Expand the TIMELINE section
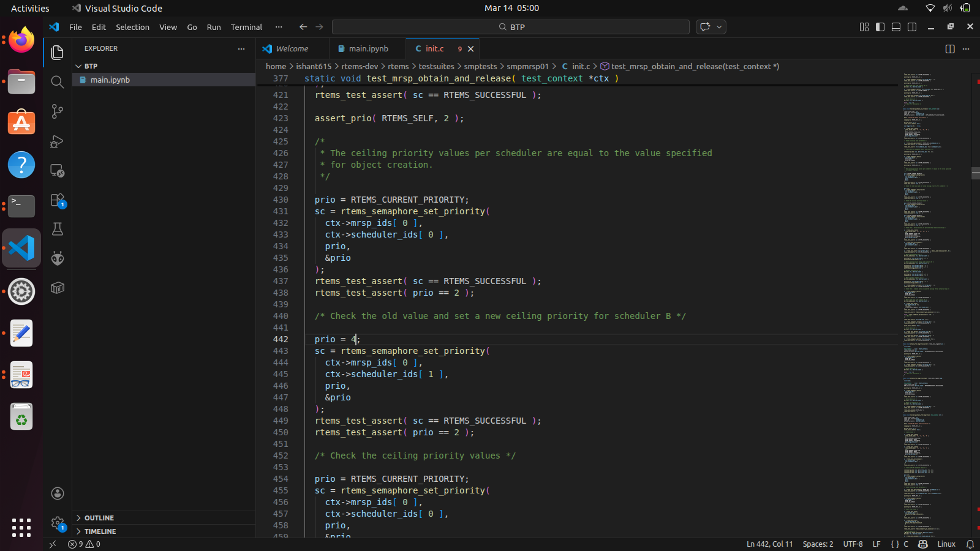This screenshot has width=980, height=551. pos(100,531)
